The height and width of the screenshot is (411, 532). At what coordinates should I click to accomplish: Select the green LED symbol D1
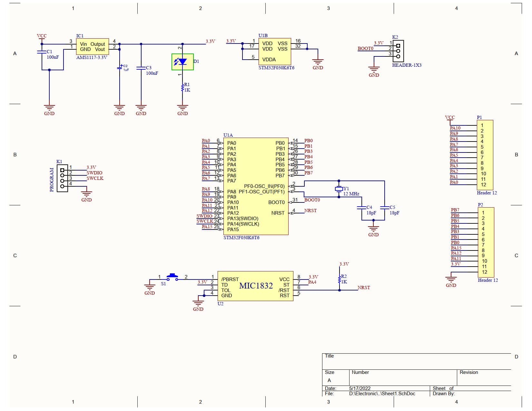click(x=182, y=62)
